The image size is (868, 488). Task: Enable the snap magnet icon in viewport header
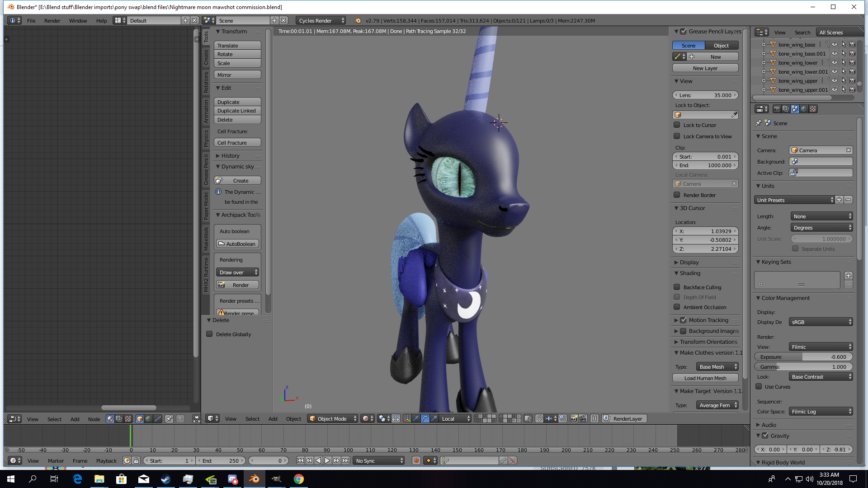[539, 419]
